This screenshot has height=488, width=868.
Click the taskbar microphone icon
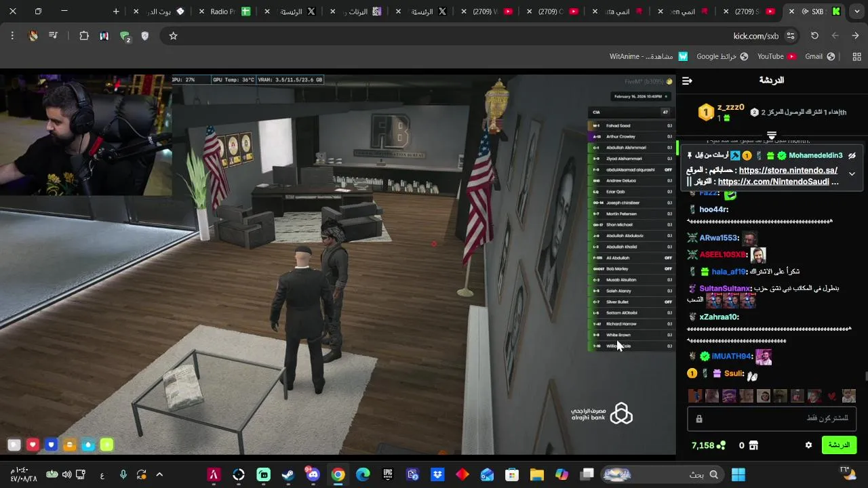pyautogui.click(x=123, y=474)
